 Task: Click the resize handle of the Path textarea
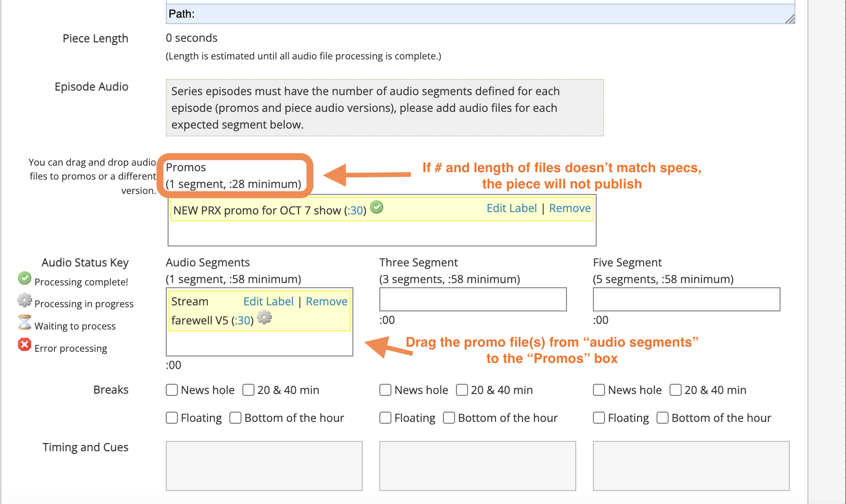tap(790, 19)
